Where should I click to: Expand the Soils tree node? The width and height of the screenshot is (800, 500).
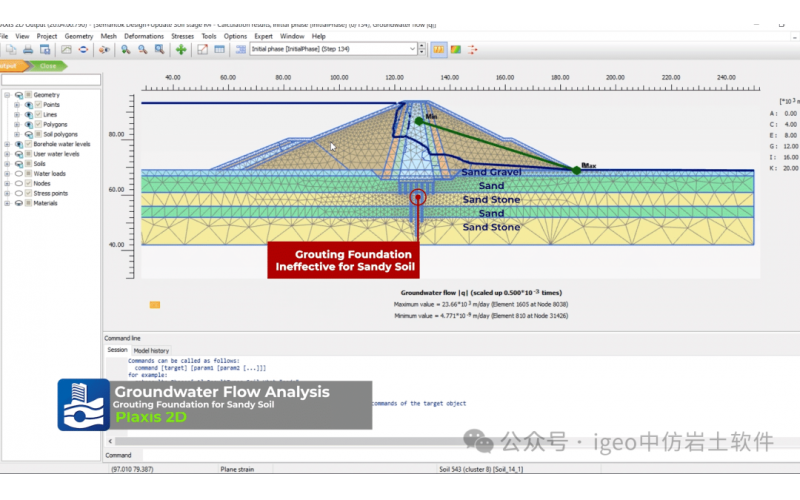tap(7, 164)
